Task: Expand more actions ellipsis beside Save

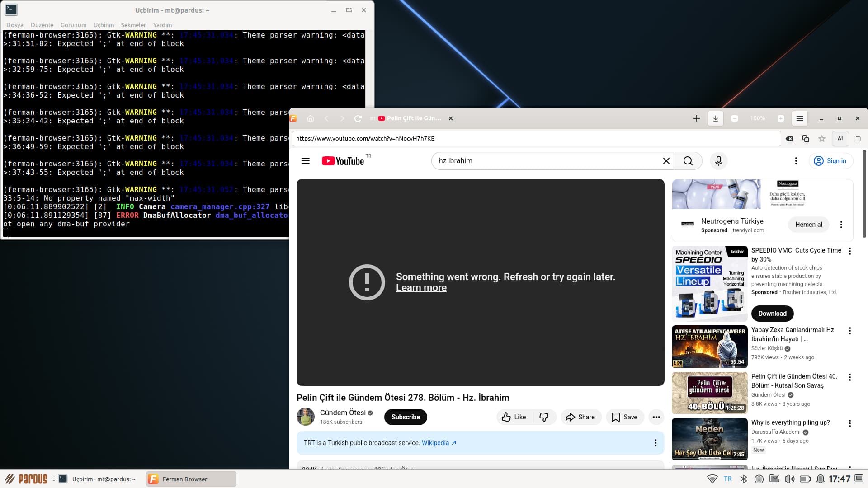Action: pyautogui.click(x=656, y=417)
